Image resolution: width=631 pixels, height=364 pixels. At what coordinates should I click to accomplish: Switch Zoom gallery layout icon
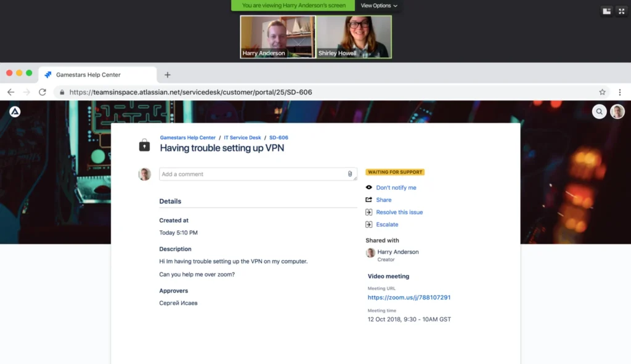[606, 11]
